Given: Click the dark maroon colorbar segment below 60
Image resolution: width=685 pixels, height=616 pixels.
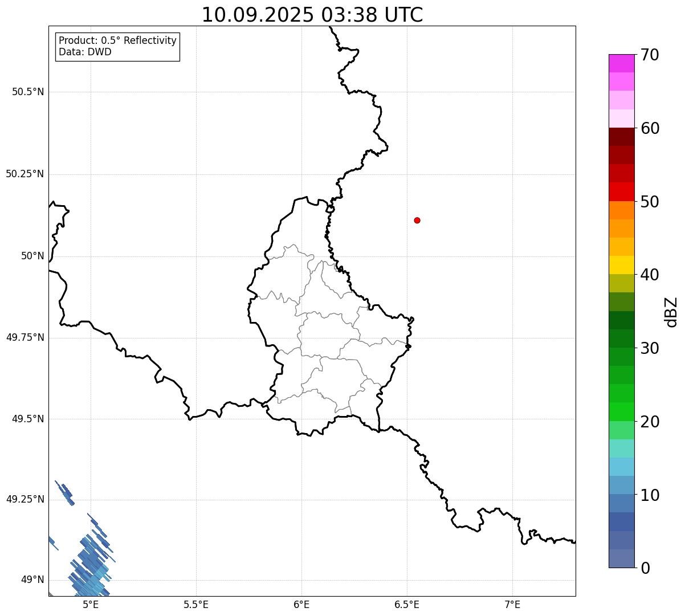Looking at the screenshot, I should [621, 137].
